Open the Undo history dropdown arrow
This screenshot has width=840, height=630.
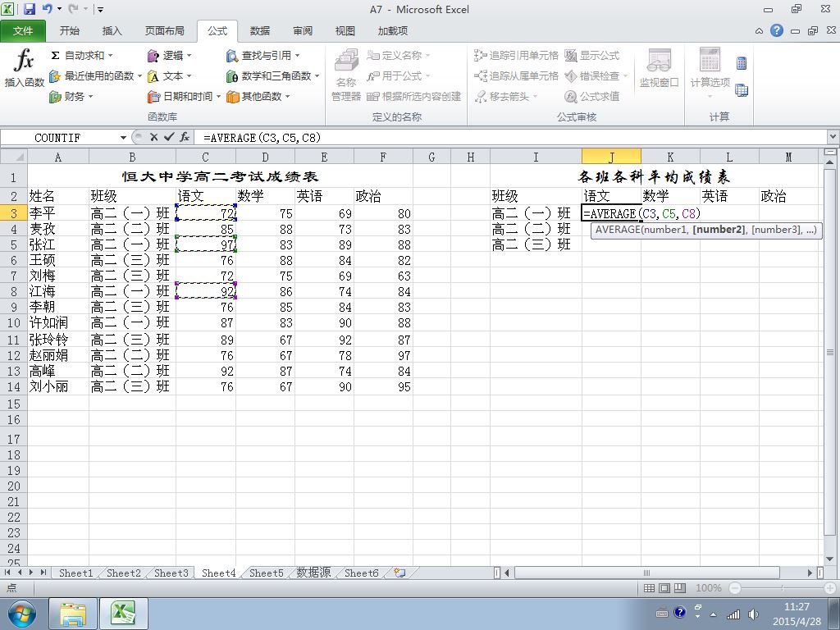[59, 9]
